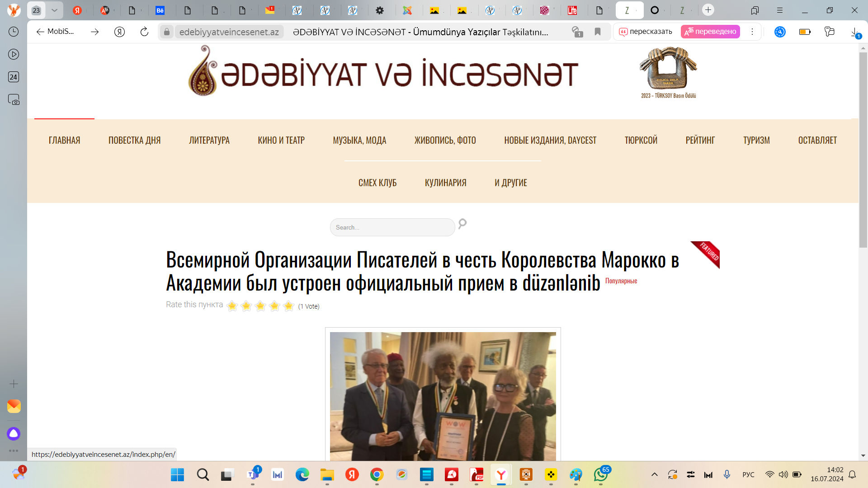Open the ЛИТЕРАТУРА menu item
868x488 pixels.
209,141
